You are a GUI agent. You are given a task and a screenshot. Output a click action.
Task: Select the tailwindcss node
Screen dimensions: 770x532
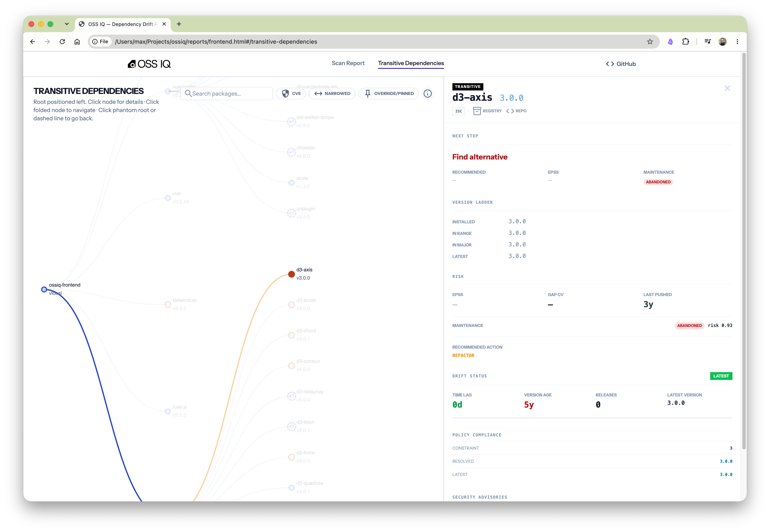point(168,305)
